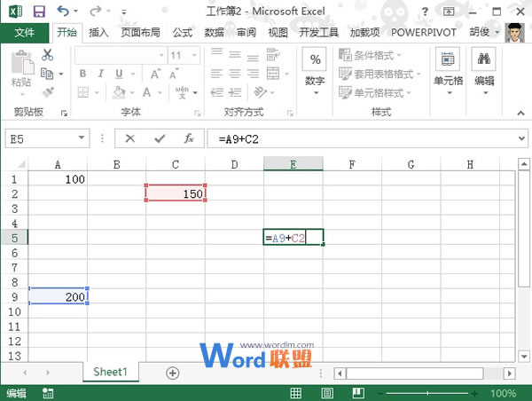Cut selection with scissors icon
The width and height of the screenshot is (532, 401).
pyautogui.click(x=48, y=54)
